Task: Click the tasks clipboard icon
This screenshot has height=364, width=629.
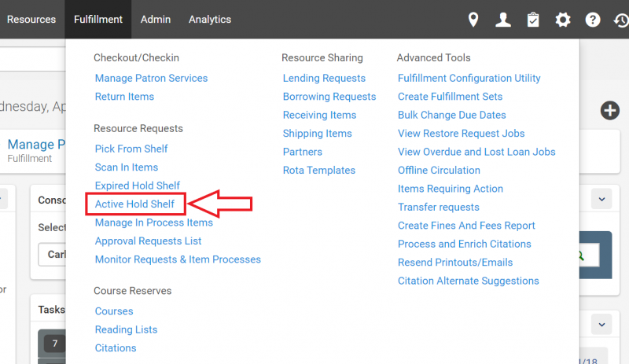Action: (x=533, y=20)
